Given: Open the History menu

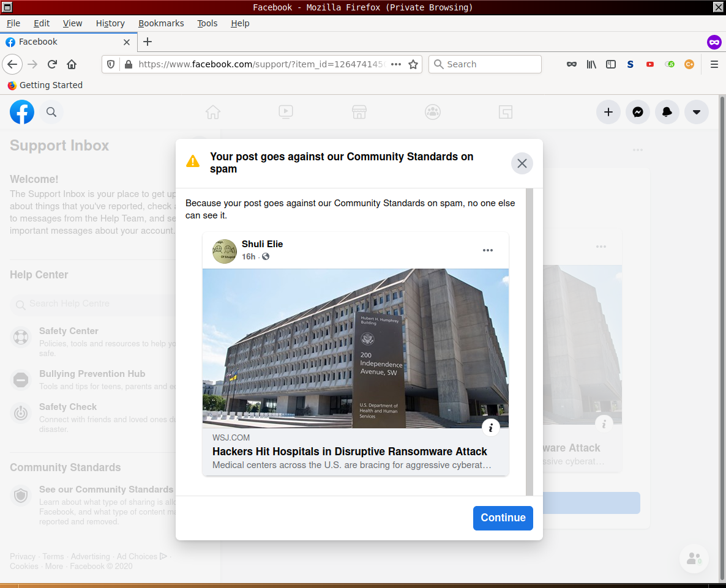Looking at the screenshot, I should point(110,23).
